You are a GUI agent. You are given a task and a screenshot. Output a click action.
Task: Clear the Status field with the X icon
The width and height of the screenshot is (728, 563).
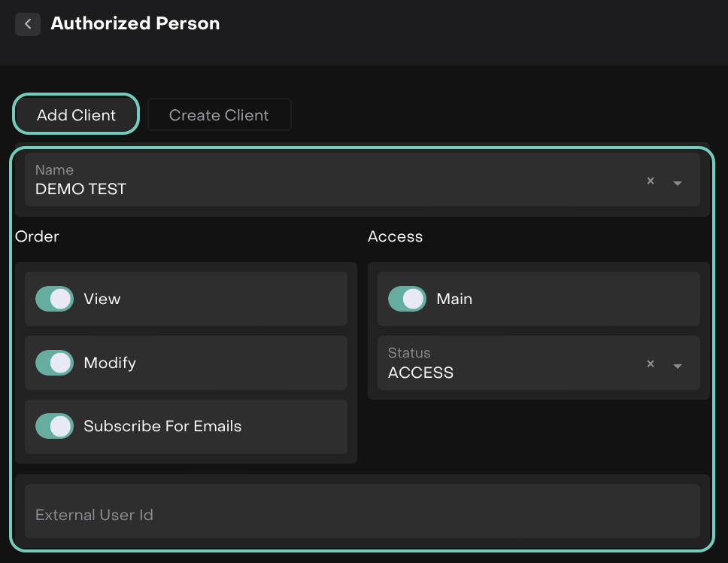pyautogui.click(x=651, y=364)
